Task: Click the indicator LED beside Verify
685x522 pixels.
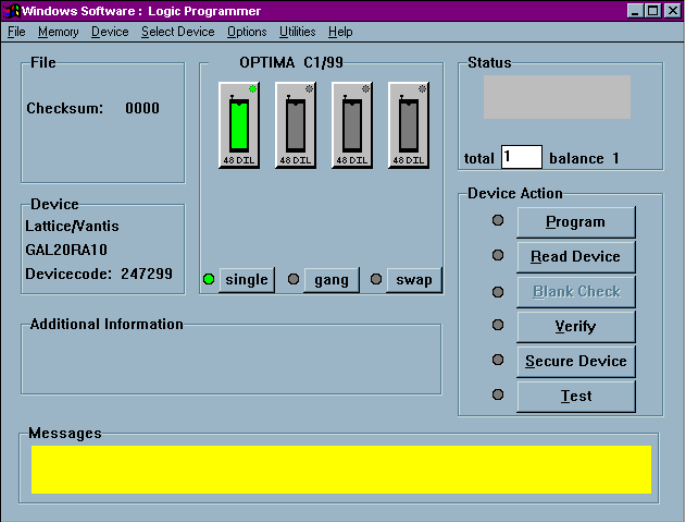Action: click(x=498, y=325)
